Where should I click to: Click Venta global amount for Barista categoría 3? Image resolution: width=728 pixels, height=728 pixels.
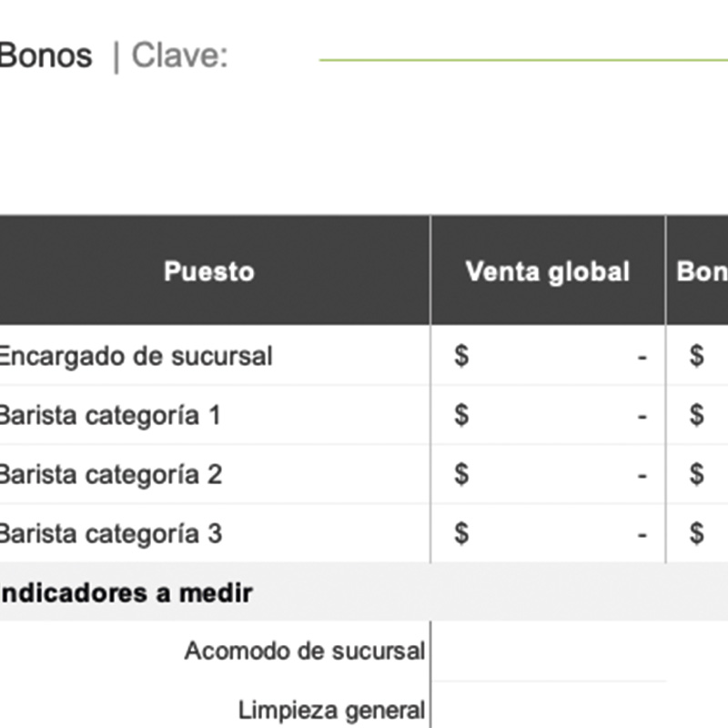[548, 533]
